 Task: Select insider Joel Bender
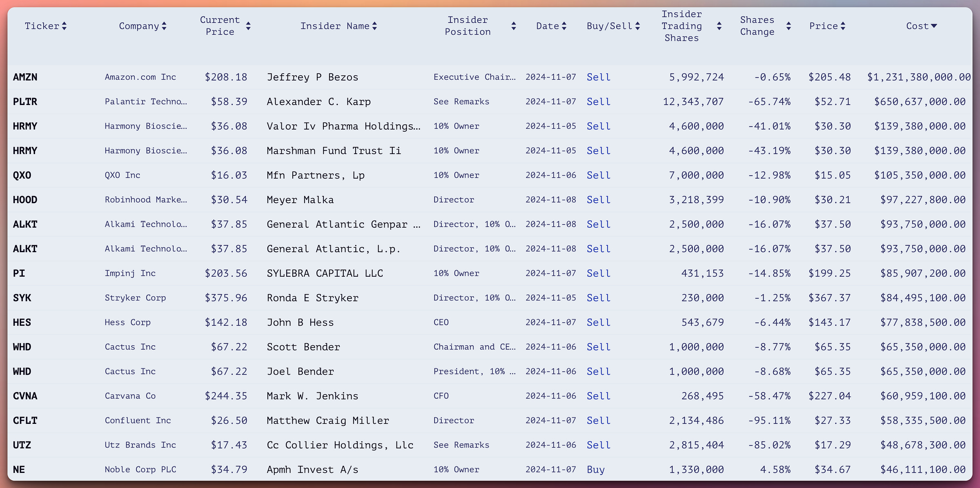(301, 372)
